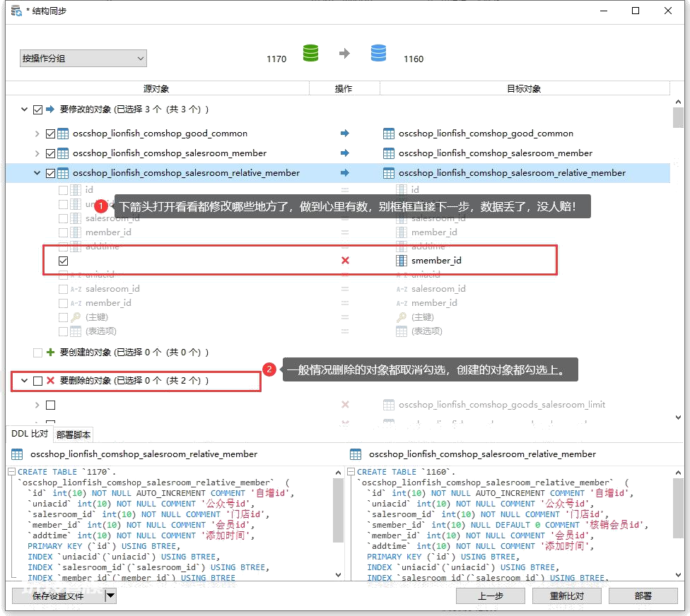Click the target primary key icon
Screen dimensions: 690x616
pyautogui.click(x=402, y=317)
